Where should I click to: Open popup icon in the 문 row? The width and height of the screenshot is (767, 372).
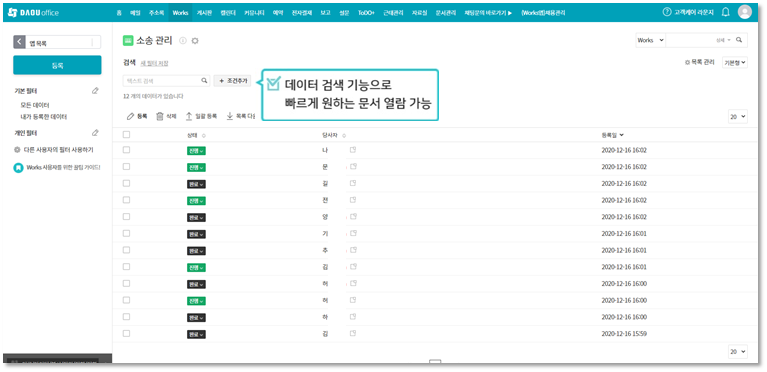[x=353, y=167]
